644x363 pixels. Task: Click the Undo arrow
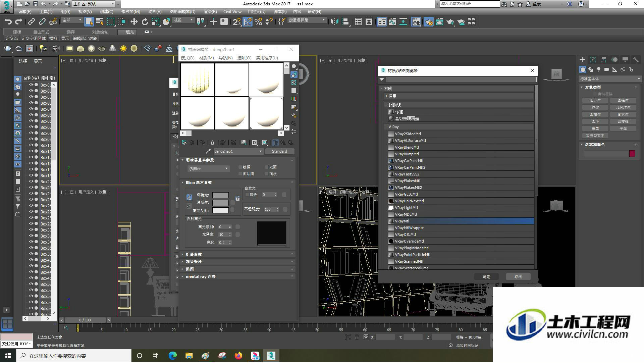(8, 22)
